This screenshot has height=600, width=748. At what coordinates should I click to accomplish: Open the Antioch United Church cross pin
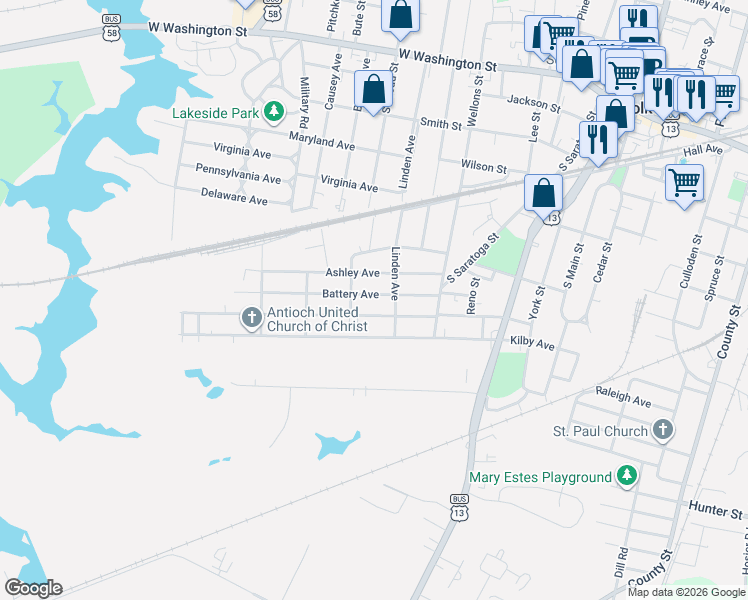click(251, 318)
